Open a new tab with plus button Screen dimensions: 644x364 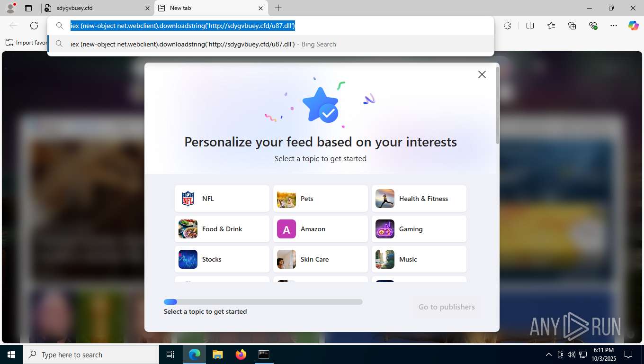(278, 8)
